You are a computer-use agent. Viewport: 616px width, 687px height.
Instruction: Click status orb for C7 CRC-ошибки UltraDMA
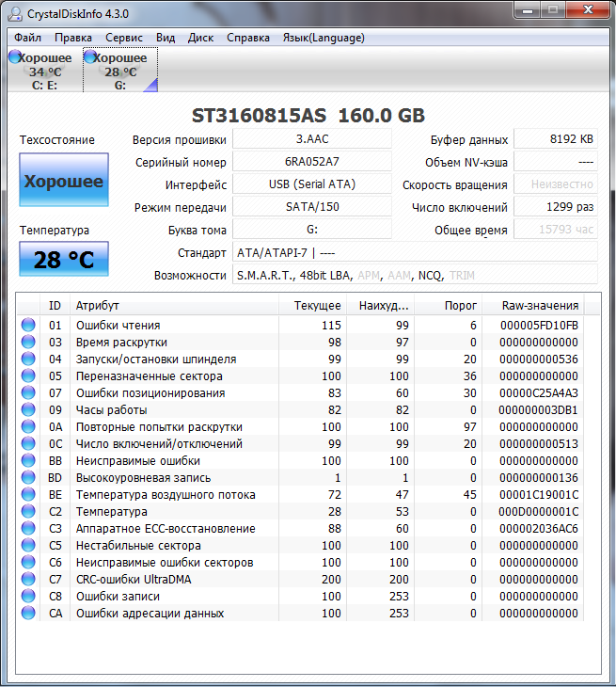click(28, 579)
